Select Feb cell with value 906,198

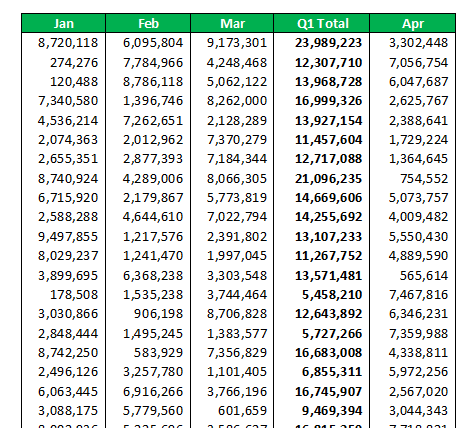point(148,314)
